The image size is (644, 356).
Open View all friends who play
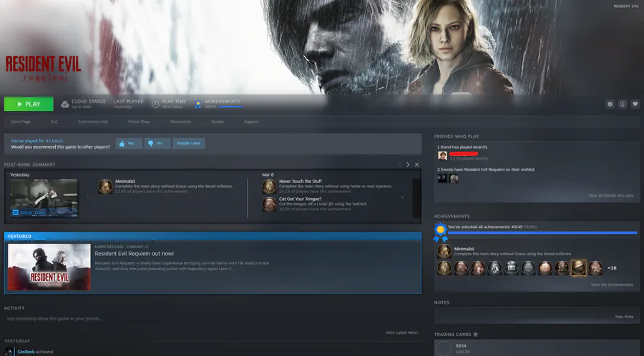pyautogui.click(x=611, y=196)
